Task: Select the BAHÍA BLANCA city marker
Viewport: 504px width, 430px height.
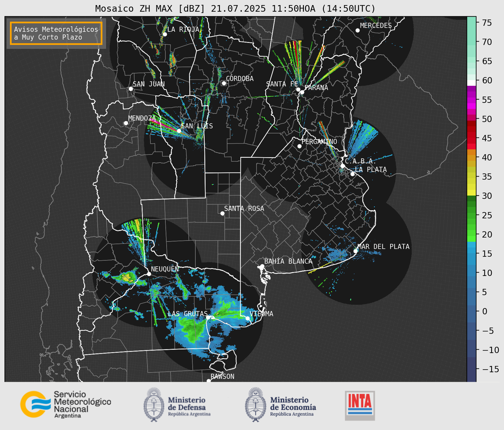Action: 262,266
